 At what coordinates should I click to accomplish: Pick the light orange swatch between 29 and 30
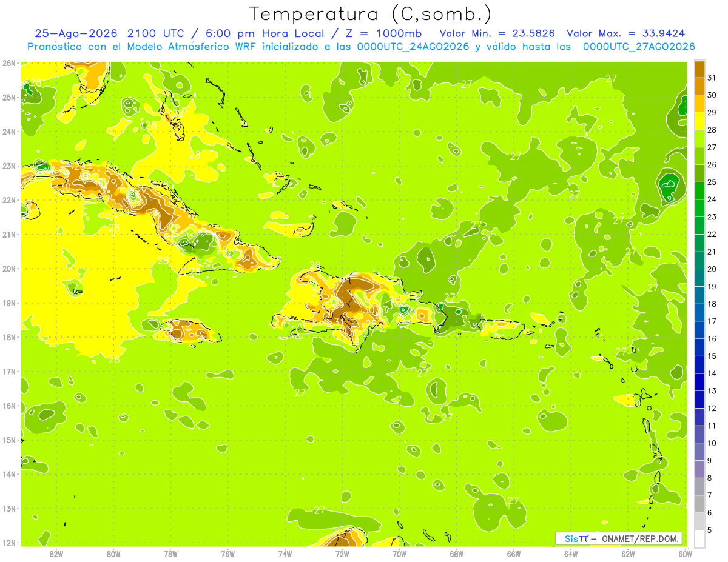tap(699, 104)
